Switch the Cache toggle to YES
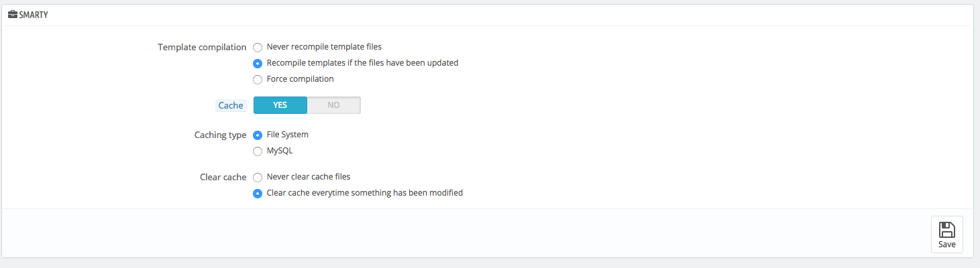Image resolution: width=980 pixels, height=268 pixels. [280, 105]
